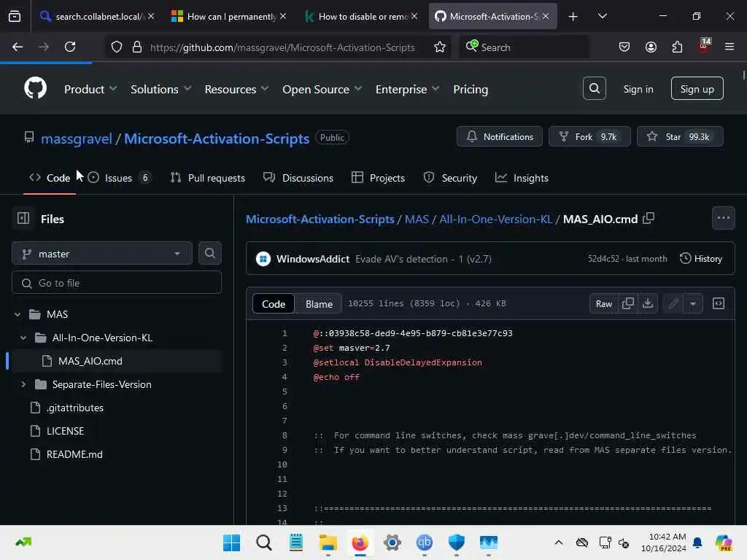
Task: Expand the Resources menu
Action: click(236, 89)
